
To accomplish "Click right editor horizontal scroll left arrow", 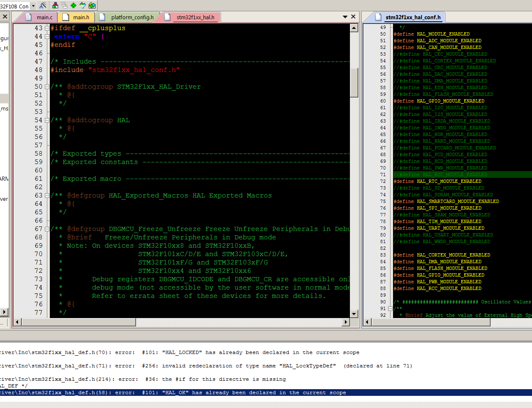I will 368,322.
